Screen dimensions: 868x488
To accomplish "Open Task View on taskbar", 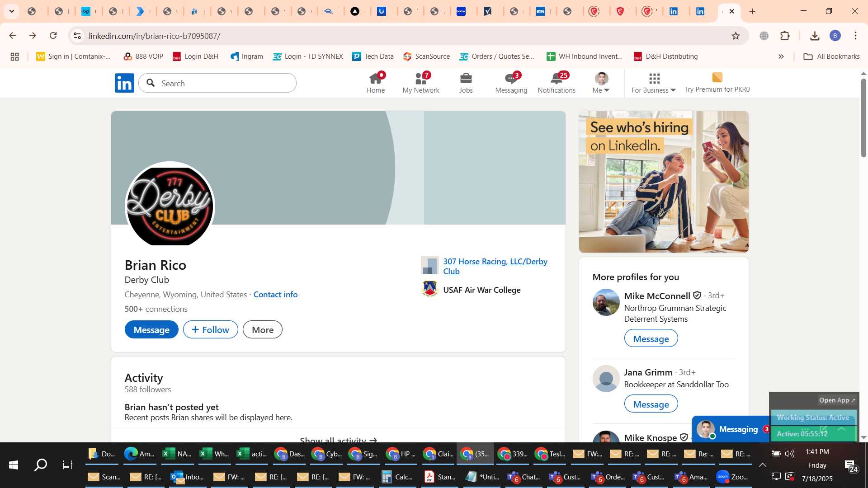I will click(67, 465).
